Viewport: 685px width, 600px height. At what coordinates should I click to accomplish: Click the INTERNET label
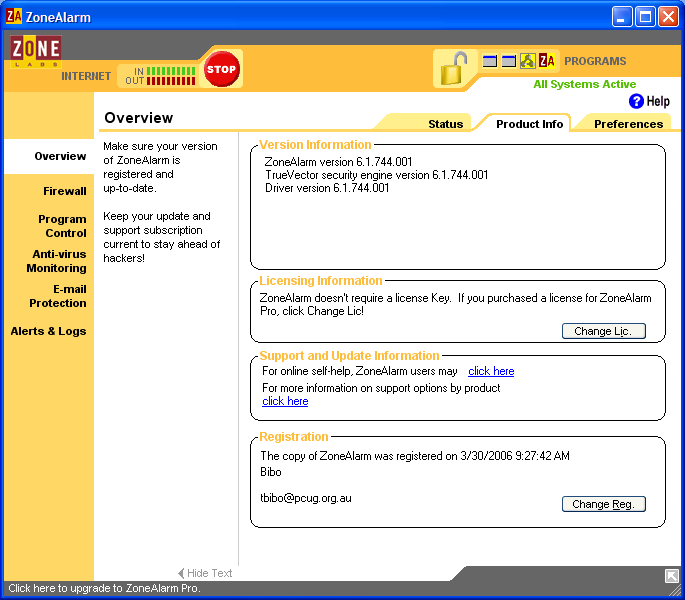click(86, 76)
